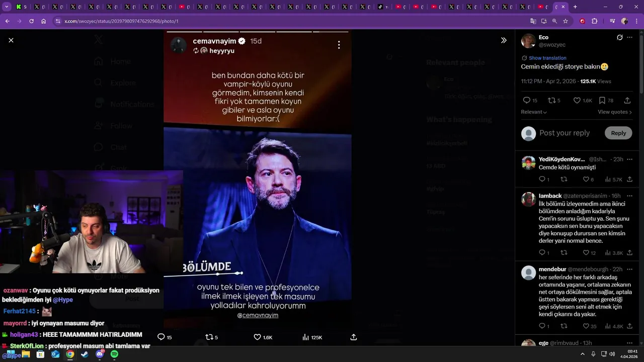
Task: Collapse the reply sidebar with double chevron
Action: coord(504,40)
